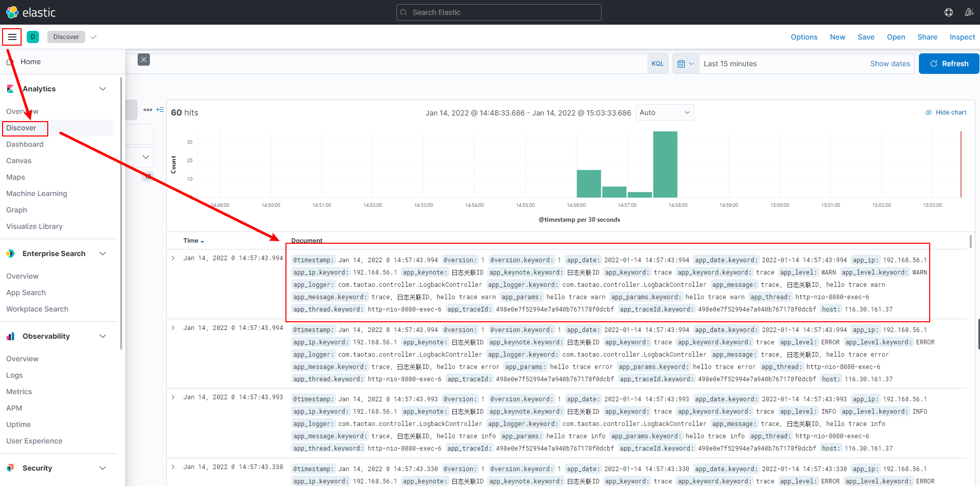Click Show dates link
This screenshot has width=980, height=486.
(890, 64)
